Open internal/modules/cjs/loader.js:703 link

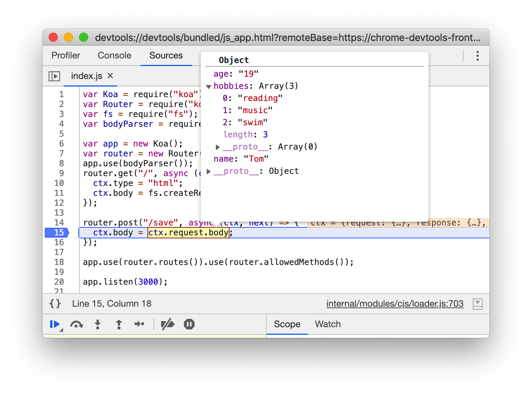click(395, 304)
